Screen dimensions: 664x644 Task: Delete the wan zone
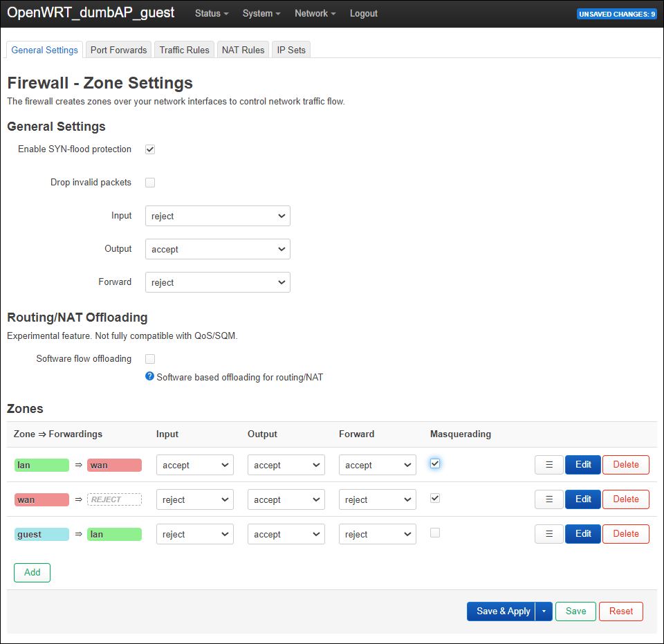(625, 499)
